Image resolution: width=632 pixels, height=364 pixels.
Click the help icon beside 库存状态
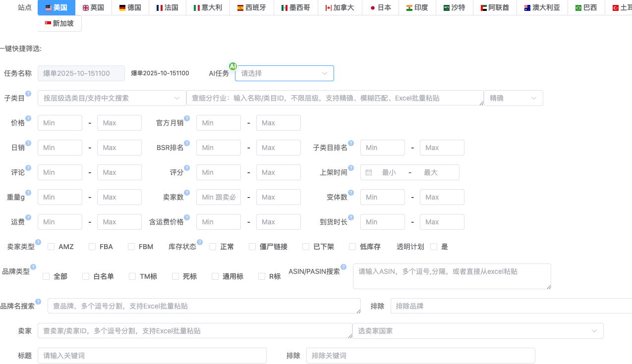click(x=200, y=242)
